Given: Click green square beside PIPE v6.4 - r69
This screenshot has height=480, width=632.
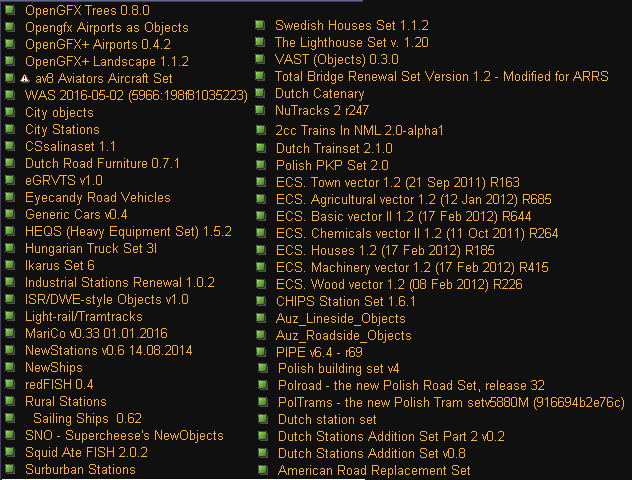Looking at the screenshot, I should point(261,352).
